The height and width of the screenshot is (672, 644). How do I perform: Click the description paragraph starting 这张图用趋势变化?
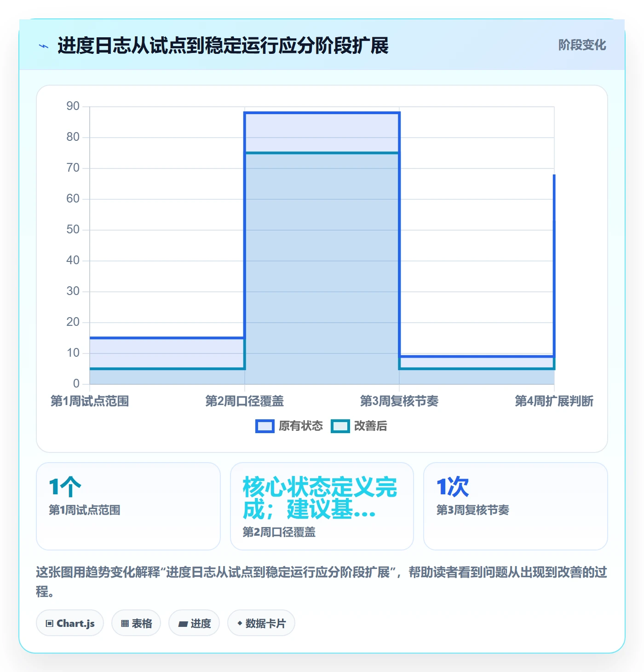tap(322, 582)
